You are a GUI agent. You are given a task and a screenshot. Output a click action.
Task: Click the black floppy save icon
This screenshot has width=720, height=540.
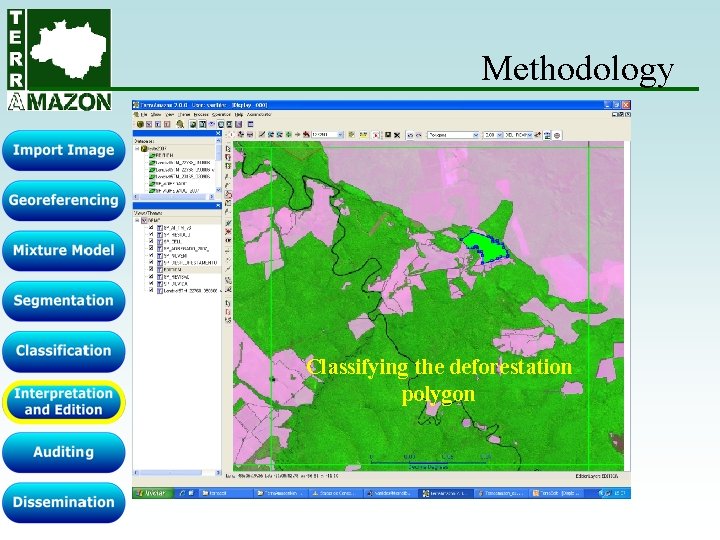click(x=388, y=135)
